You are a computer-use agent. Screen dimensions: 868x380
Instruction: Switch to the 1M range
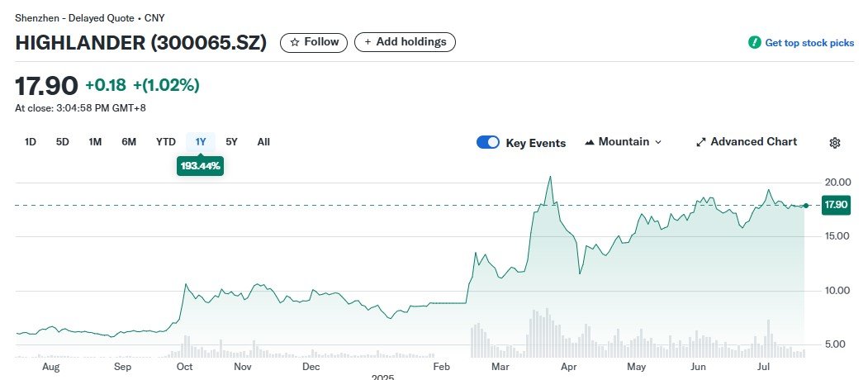[x=95, y=142]
